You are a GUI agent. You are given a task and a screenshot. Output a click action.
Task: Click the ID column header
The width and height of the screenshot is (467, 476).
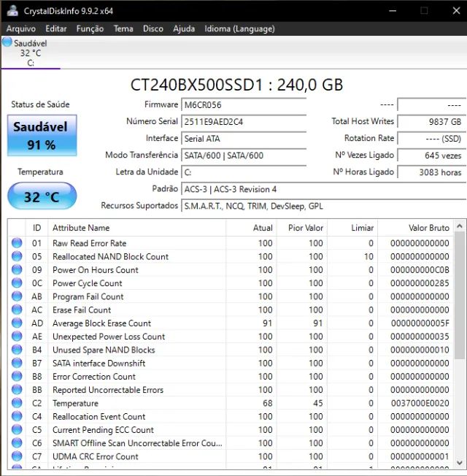pyautogui.click(x=36, y=228)
